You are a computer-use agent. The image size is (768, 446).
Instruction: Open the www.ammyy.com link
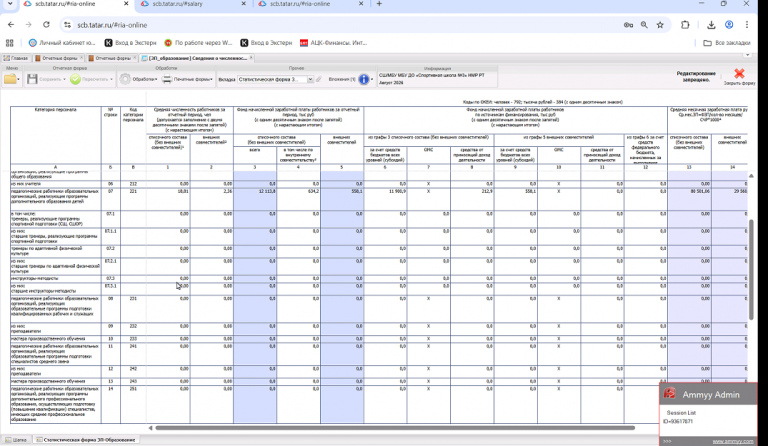tap(733, 441)
